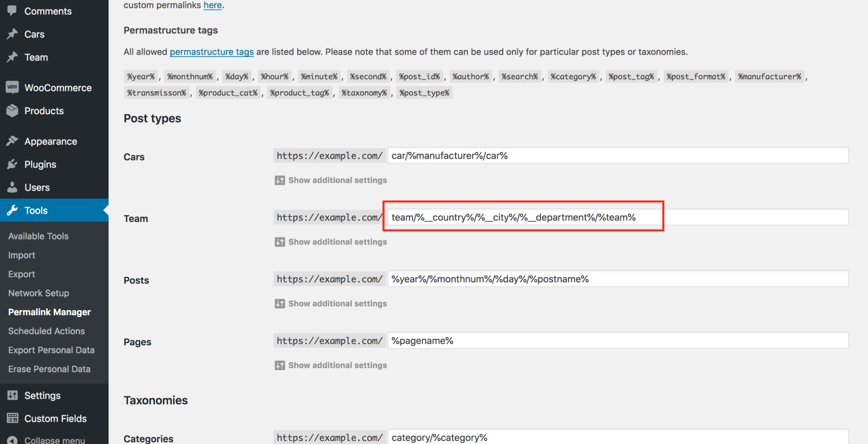Open Scheduled Actions from the Tools menu
This screenshot has height=444, width=868.
point(46,331)
